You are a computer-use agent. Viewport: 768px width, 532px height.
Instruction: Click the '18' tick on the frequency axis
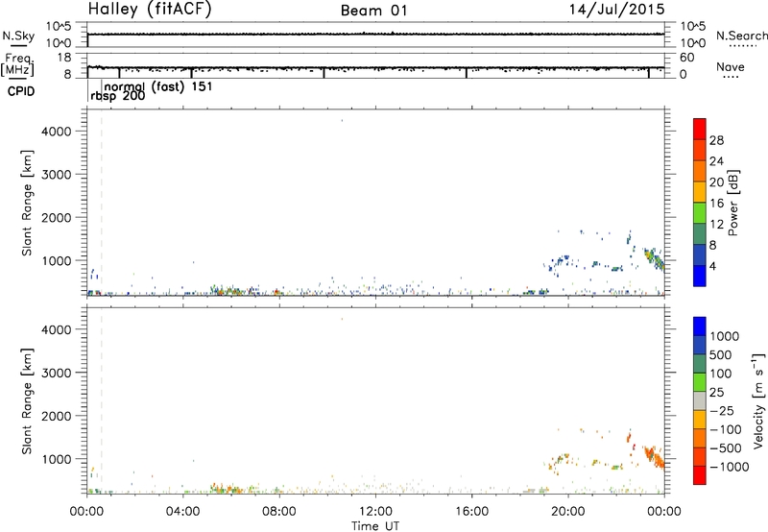point(64,58)
